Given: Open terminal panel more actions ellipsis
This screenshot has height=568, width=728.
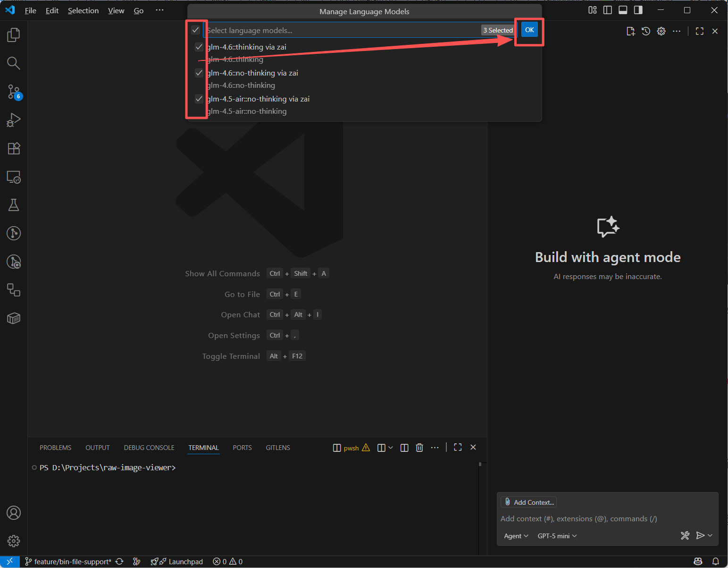Looking at the screenshot, I should pyautogui.click(x=435, y=448).
